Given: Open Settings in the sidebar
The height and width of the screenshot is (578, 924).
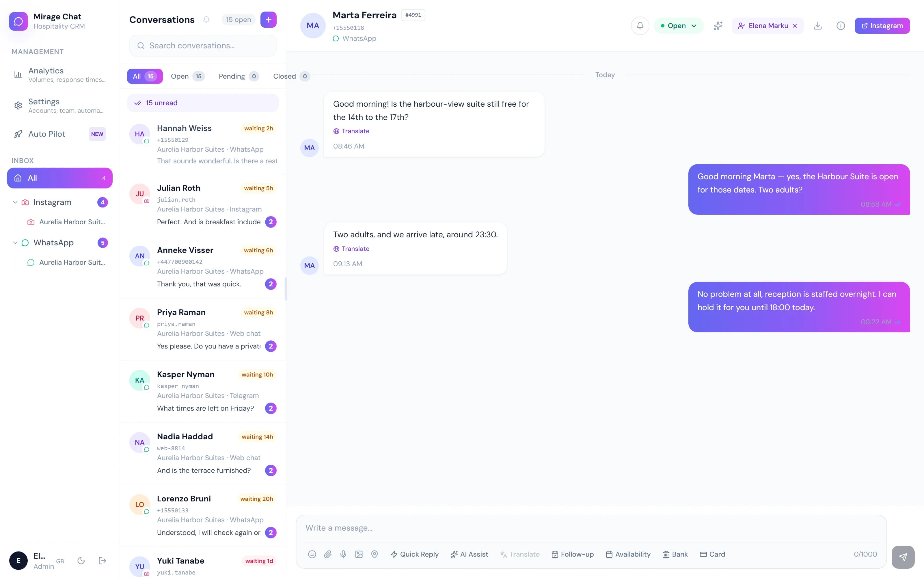Looking at the screenshot, I should tap(59, 105).
